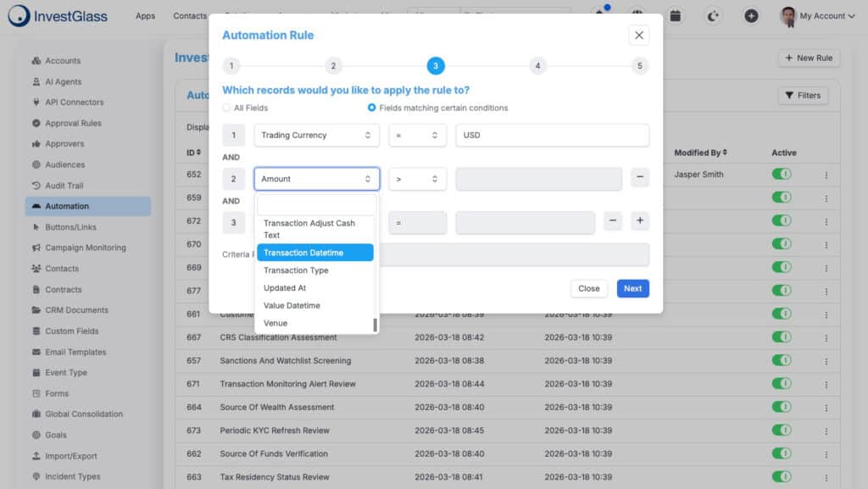
Task: Sort table by ID column
Action: (x=194, y=153)
